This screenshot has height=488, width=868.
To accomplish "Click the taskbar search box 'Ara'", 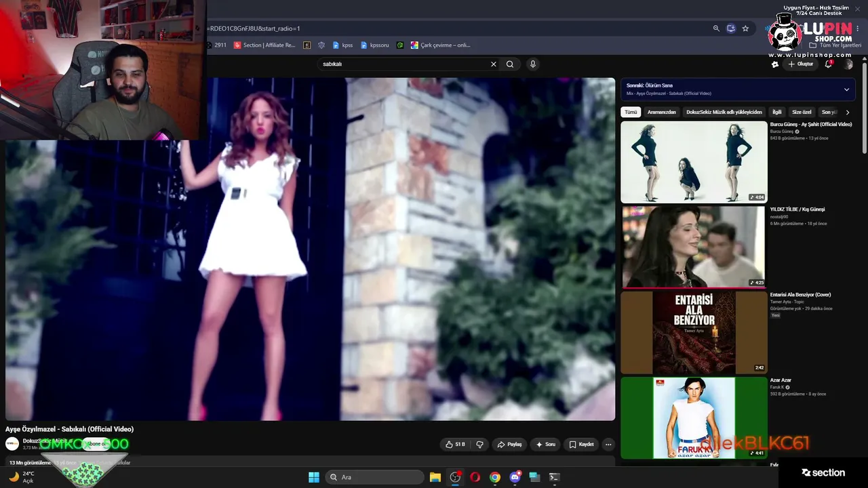I will (x=374, y=477).
